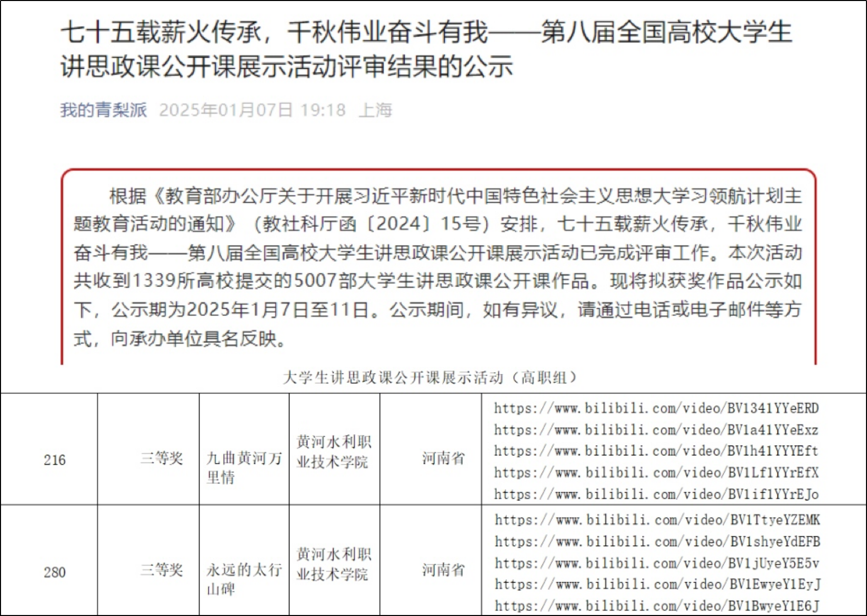Click the work title 九曲黄河万里情
The image size is (867, 616).
click(244, 467)
